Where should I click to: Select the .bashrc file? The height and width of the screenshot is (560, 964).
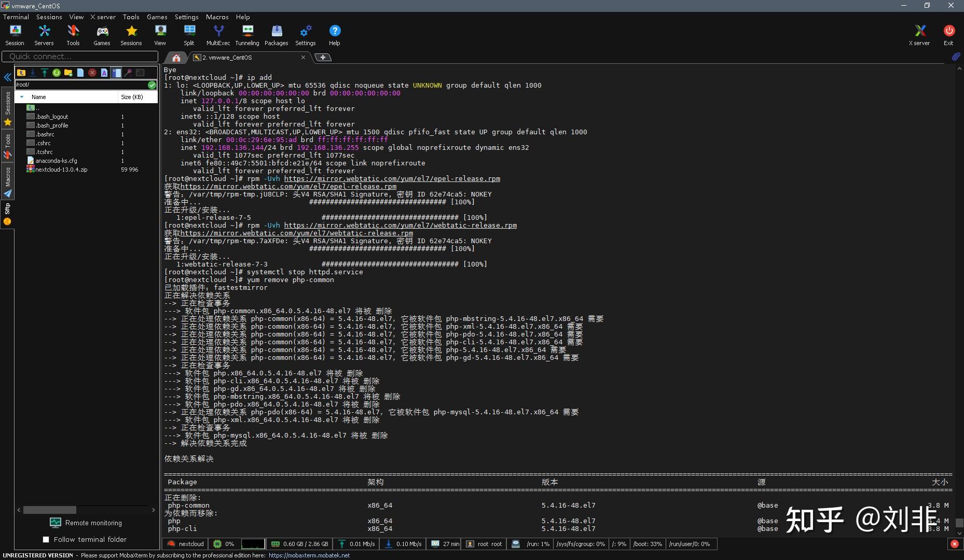45,134
